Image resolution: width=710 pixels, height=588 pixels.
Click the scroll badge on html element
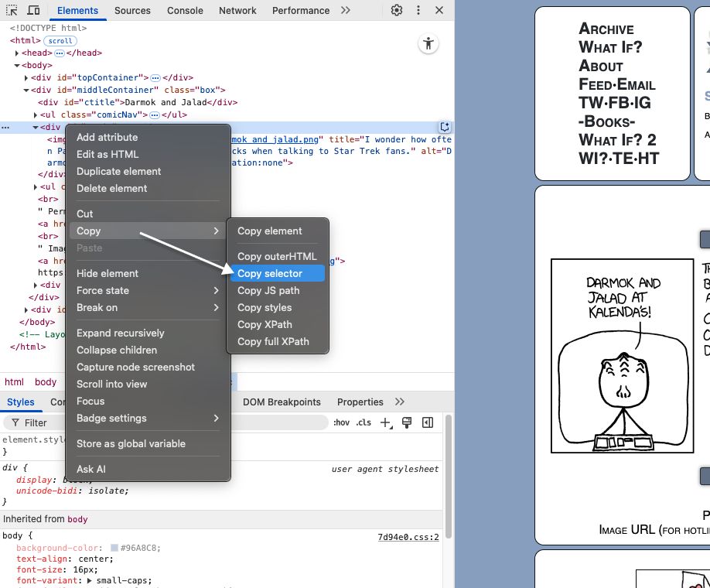60,40
